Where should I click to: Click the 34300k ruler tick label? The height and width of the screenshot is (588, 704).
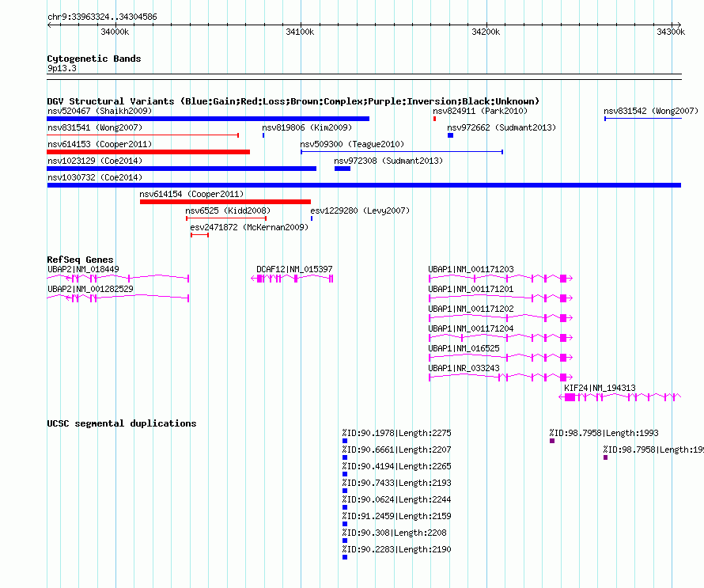[x=671, y=32]
